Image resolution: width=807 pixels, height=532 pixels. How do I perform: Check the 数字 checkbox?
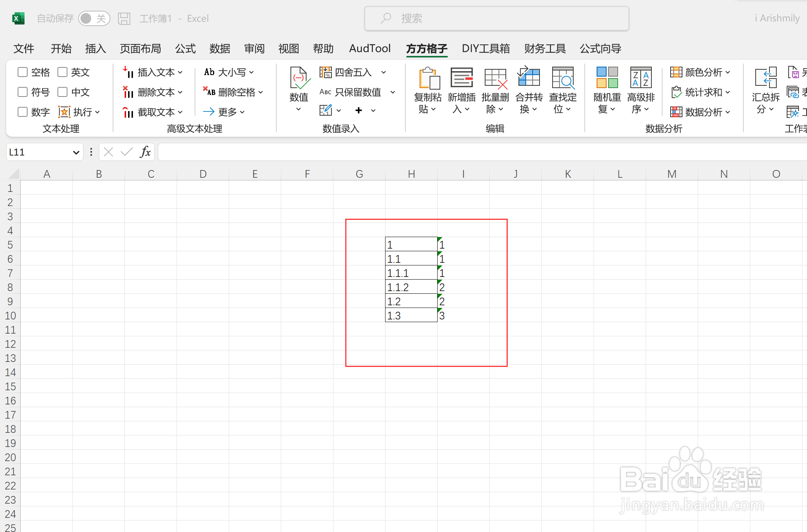click(23, 112)
